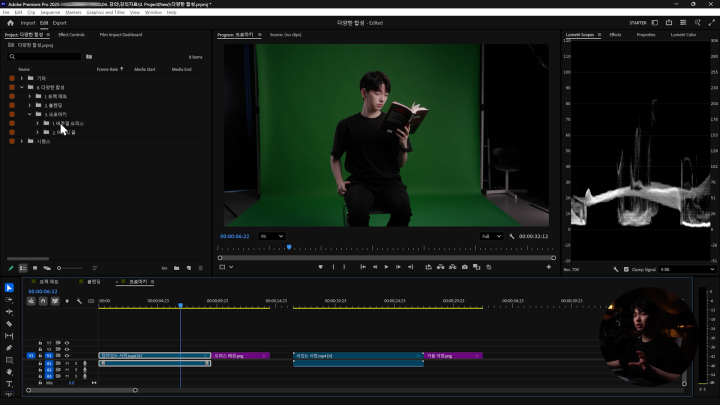Switch to the Effect Controls tab

coord(71,35)
